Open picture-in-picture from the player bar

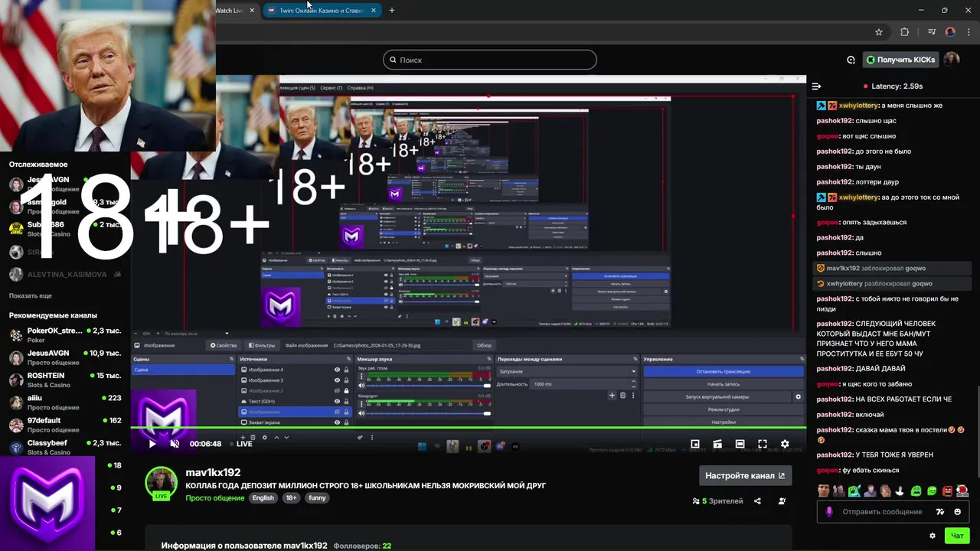(x=695, y=444)
